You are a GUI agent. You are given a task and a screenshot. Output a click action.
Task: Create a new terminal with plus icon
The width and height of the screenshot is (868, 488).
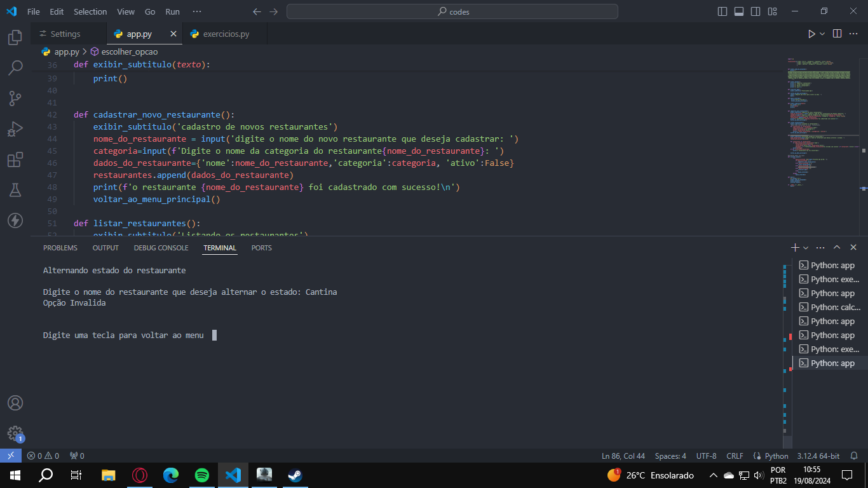(795, 247)
